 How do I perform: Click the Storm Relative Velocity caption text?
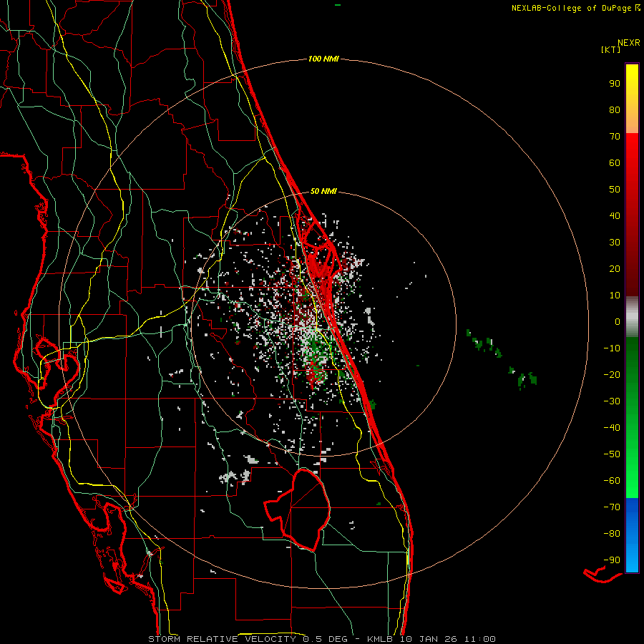point(322,639)
